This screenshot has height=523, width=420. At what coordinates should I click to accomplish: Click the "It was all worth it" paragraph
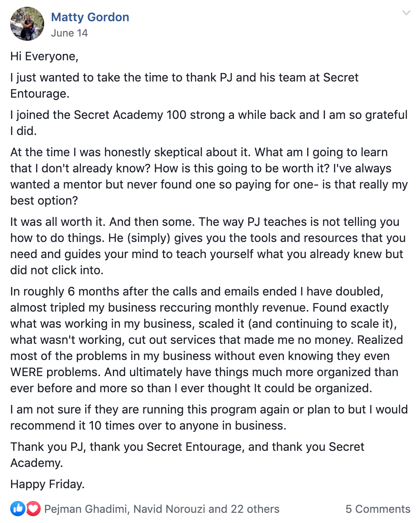tap(208, 246)
